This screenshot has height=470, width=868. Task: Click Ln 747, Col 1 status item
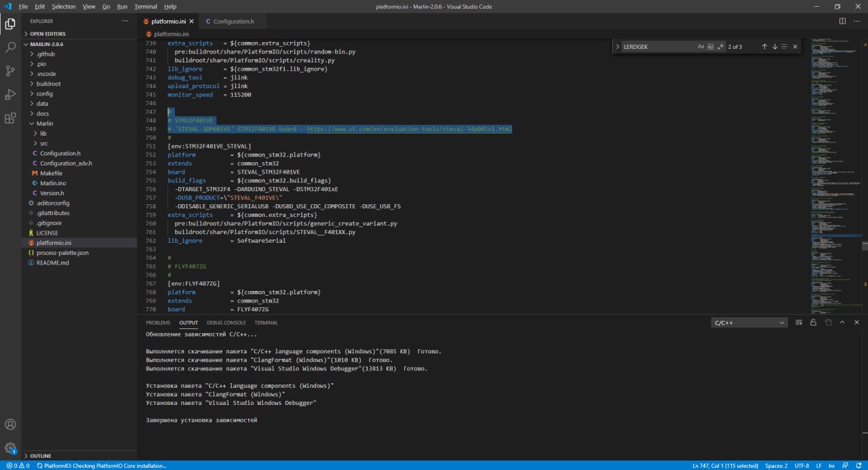(726, 465)
